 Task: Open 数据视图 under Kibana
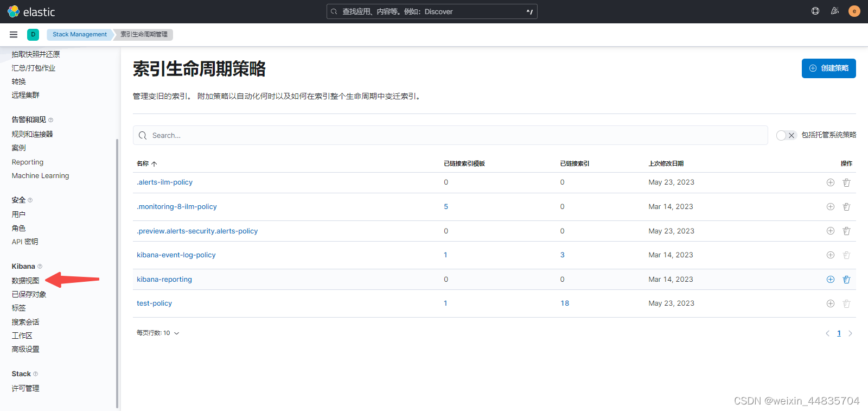[25, 281]
